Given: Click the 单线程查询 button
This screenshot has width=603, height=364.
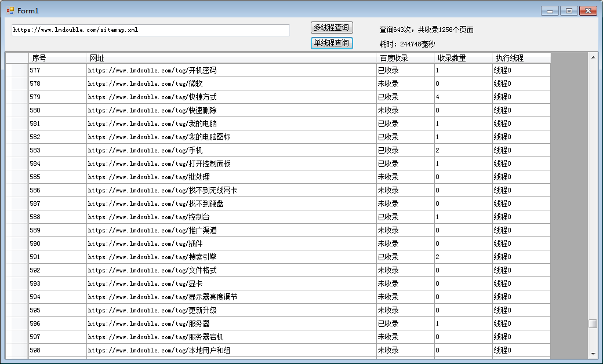Looking at the screenshot, I should tap(332, 43).
